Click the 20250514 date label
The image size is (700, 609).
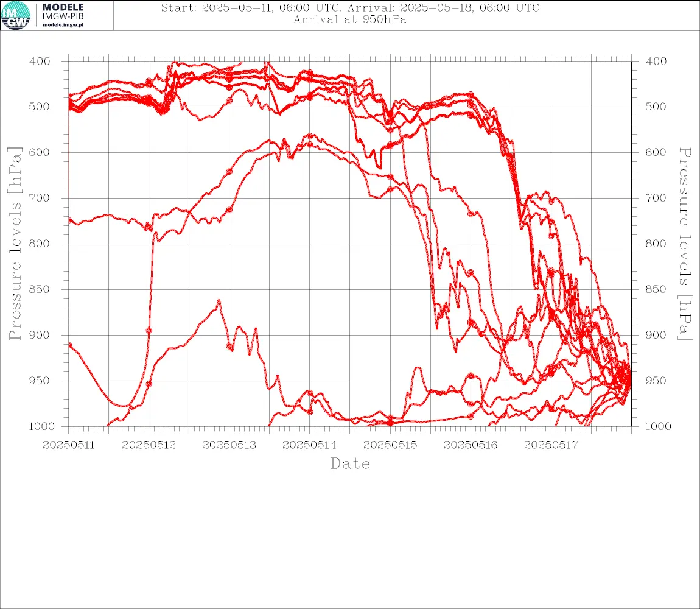[x=309, y=445]
